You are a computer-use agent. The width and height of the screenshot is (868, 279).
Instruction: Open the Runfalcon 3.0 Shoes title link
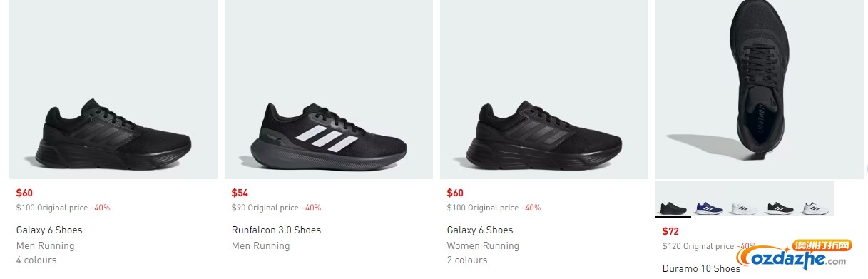(x=276, y=230)
